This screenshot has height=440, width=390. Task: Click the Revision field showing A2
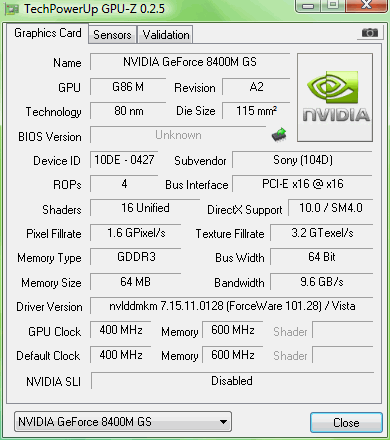(256, 87)
